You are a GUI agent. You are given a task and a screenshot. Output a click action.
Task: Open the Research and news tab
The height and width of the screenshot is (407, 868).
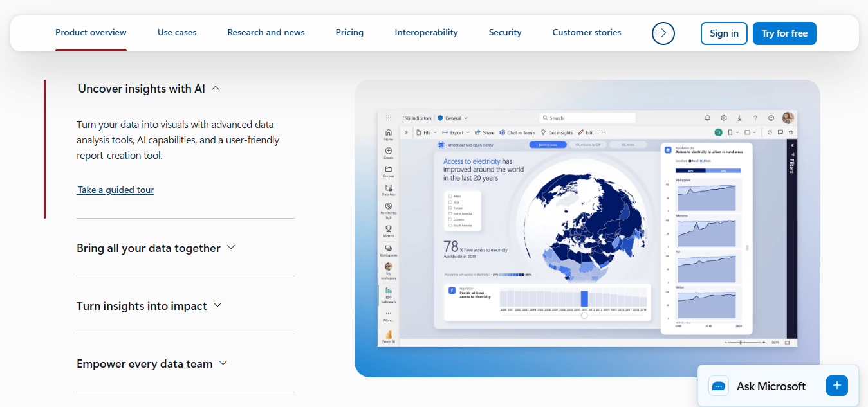[266, 32]
